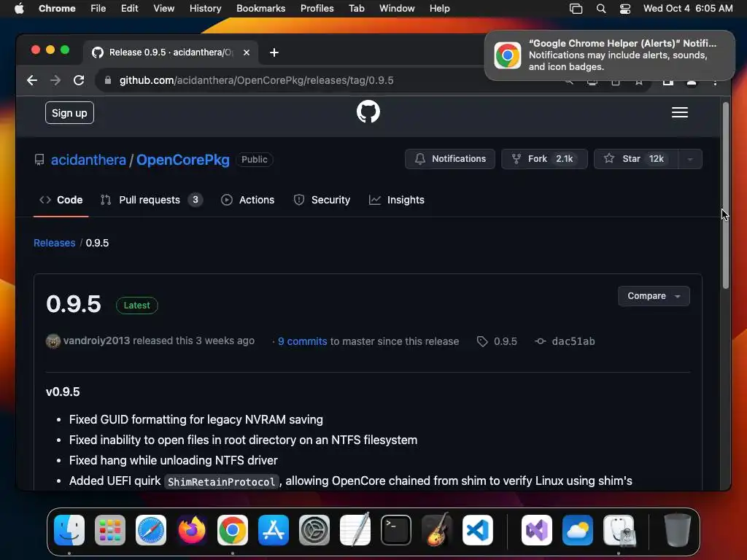Screen dimensions: 747x560
Task: Click the browser back arrow
Action: point(32,80)
